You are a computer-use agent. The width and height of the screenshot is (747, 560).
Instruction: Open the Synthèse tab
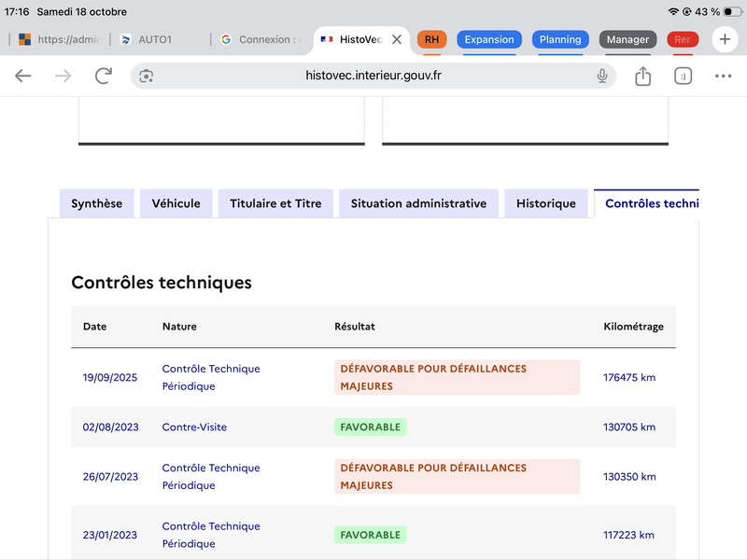point(97,203)
